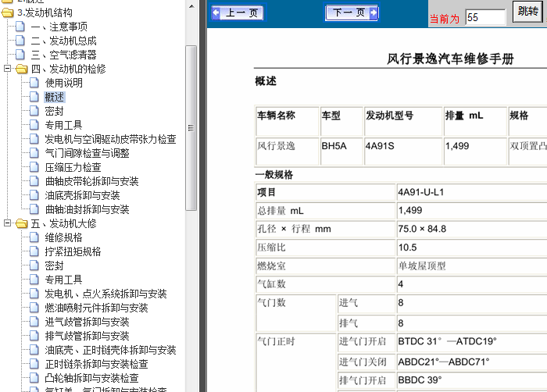The width and height of the screenshot is (547, 392).
Task: Open 三、空气滤清器 in the tree
Action: tap(63, 55)
